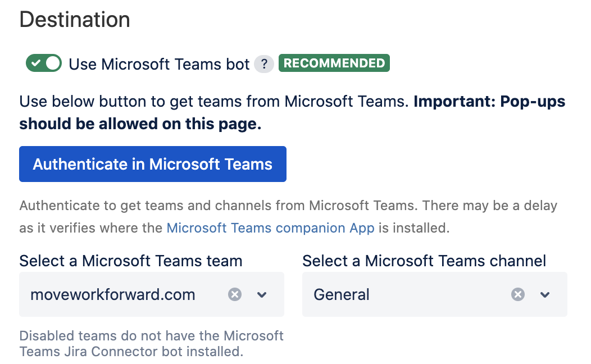Click the 'Select a Microsoft Teams channel' label

point(424,261)
